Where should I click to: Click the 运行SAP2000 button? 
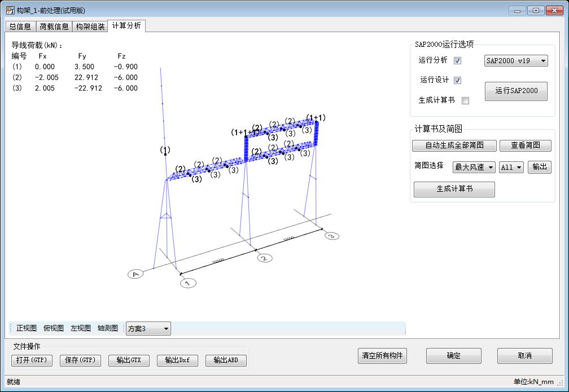pos(516,91)
